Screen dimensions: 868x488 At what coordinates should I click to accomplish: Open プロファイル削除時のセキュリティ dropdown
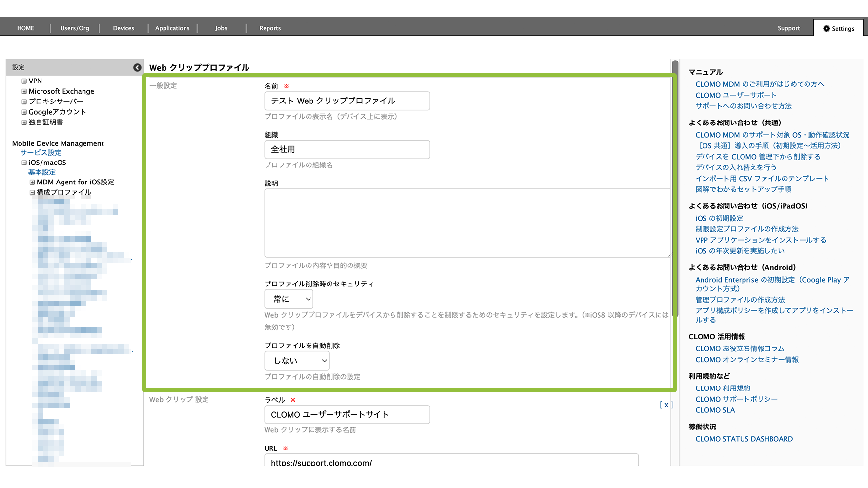[x=289, y=299]
